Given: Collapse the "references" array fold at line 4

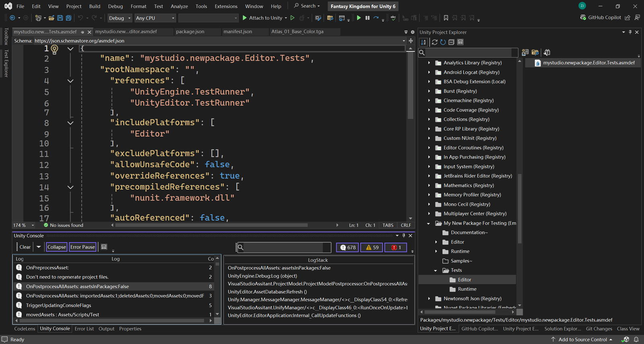Looking at the screenshot, I should pyautogui.click(x=70, y=81).
